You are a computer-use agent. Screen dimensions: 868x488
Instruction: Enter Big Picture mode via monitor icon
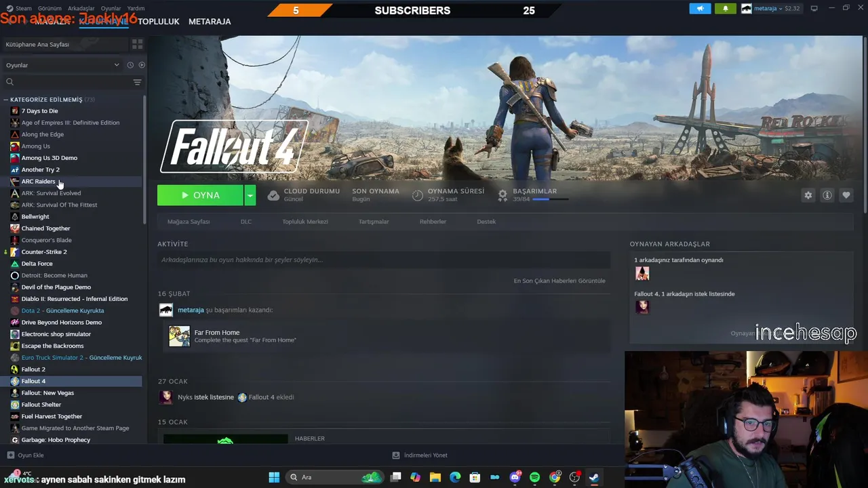pos(814,8)
